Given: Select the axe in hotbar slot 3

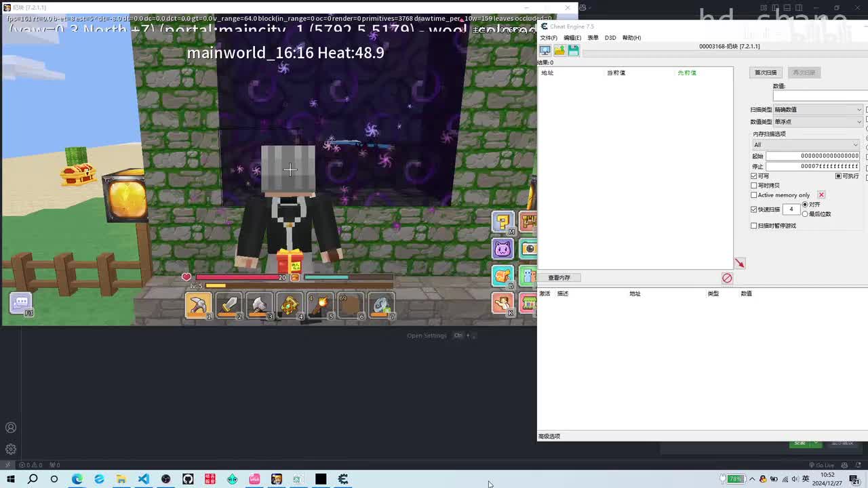Looking at the screenshot, I should click(x=259, y=306).
